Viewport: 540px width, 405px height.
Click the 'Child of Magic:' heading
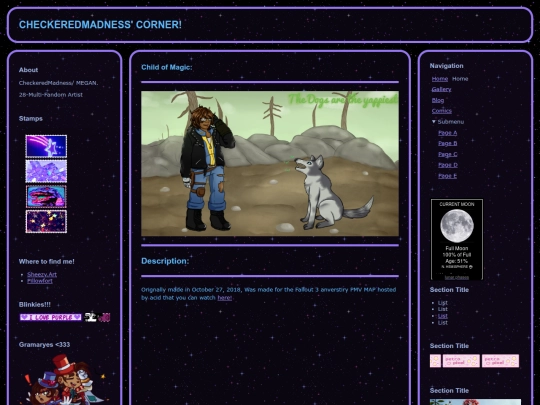point(167,67)
